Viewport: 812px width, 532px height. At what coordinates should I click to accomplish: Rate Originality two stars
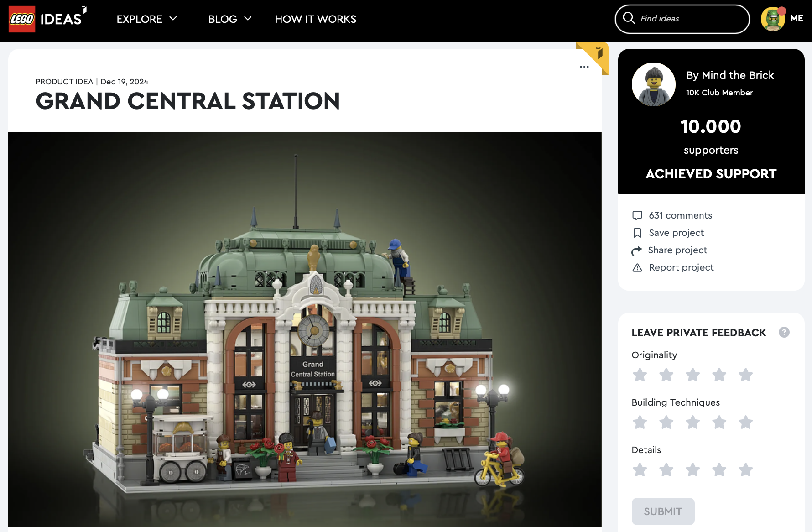[666, 375]
